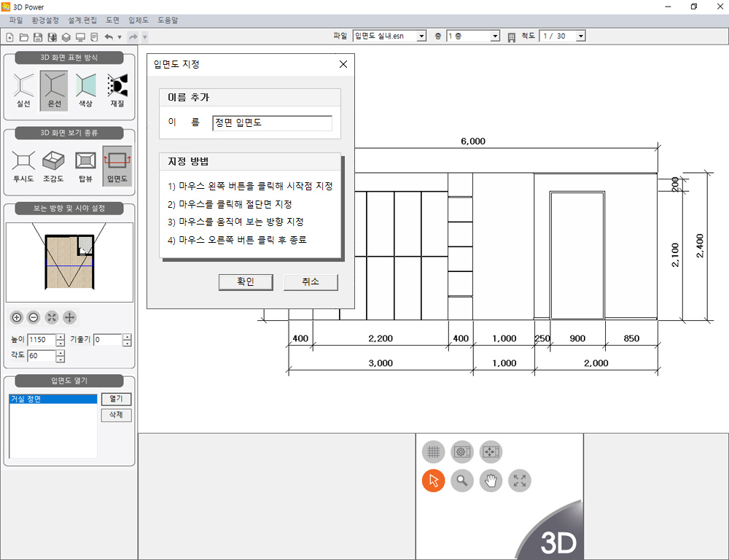Click the 이름 name input field
The width and height of the screenshot is (729, 560).
(271, 123)
